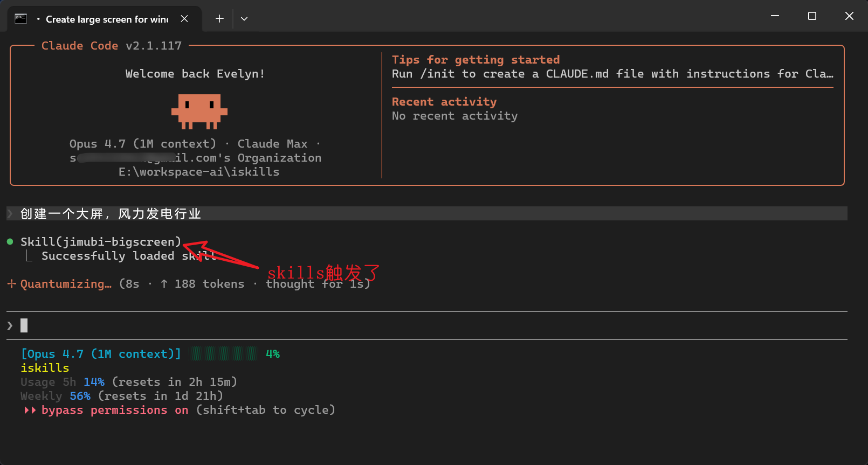The image size is (868, 465).
Task: Click the prompt chevron before the Chinese message
Action: click(x=10, y=214)
